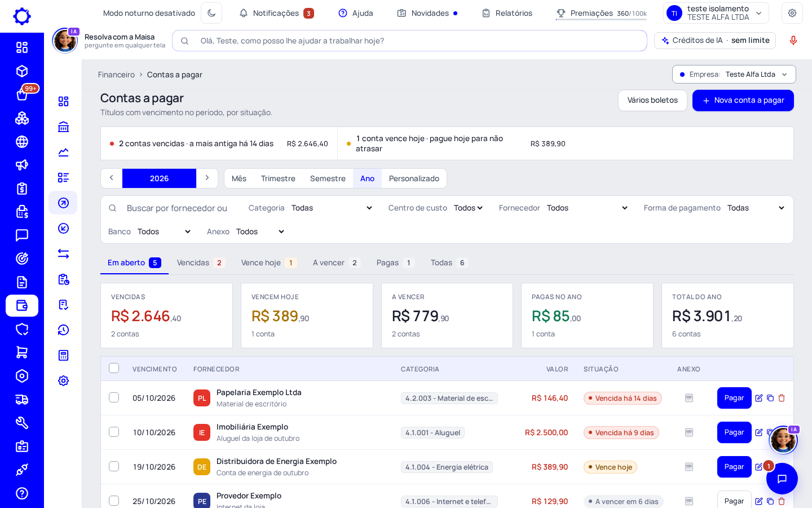812x508 pixels.
Task: Open the top-right settings gear icon
Action: [792, 13]
